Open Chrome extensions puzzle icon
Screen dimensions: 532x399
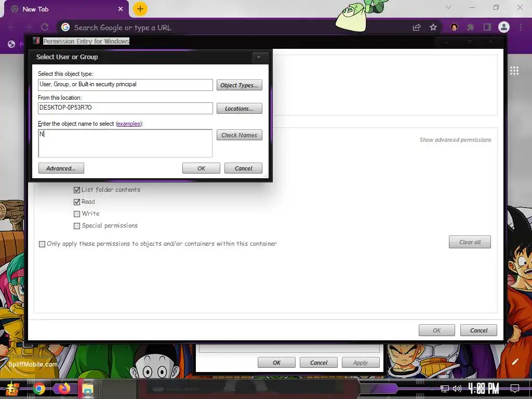tap(470, 27)
